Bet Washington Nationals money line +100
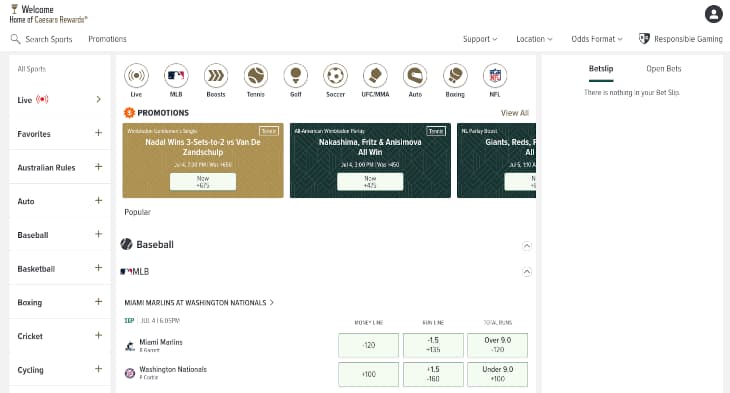The width and height of the screenshot is (730, 393). point(368,374)
